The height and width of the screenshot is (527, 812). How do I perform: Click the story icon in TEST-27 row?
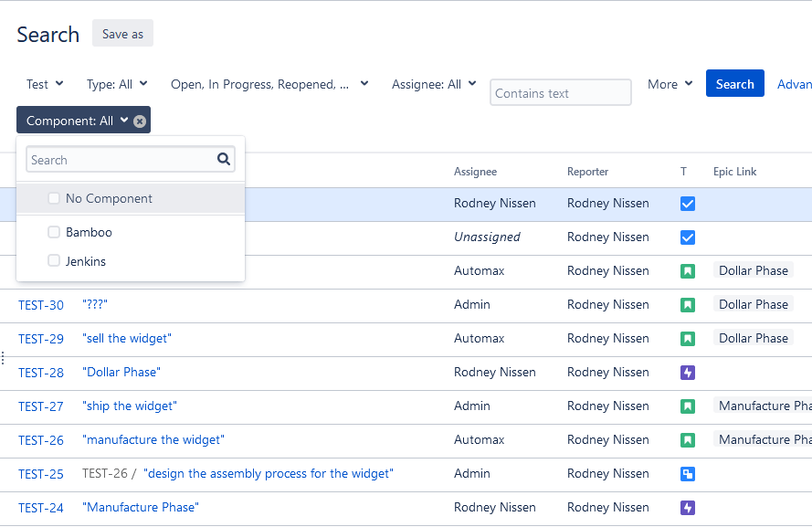(x=688, y=406)
